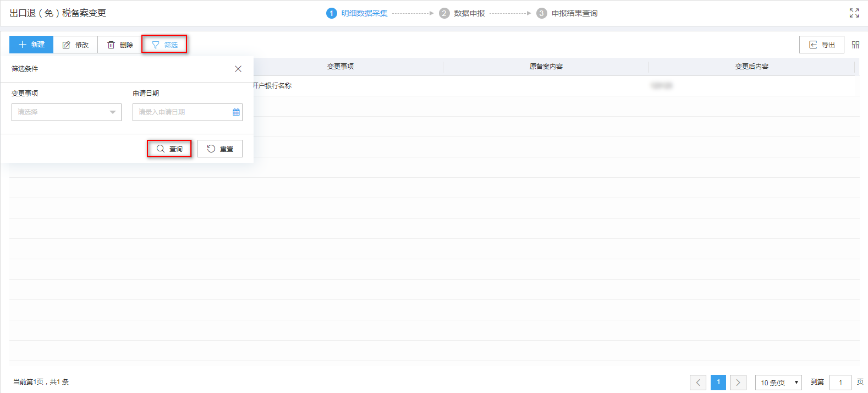Run the 查询 search
This screenshot has width=868, height=393.
[169, 149]
